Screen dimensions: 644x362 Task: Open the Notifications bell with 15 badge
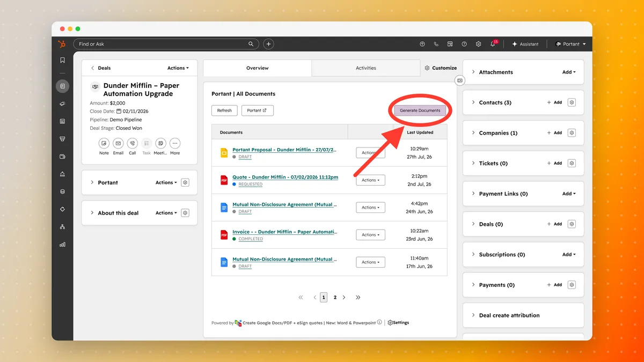click(x=493, y=44)
